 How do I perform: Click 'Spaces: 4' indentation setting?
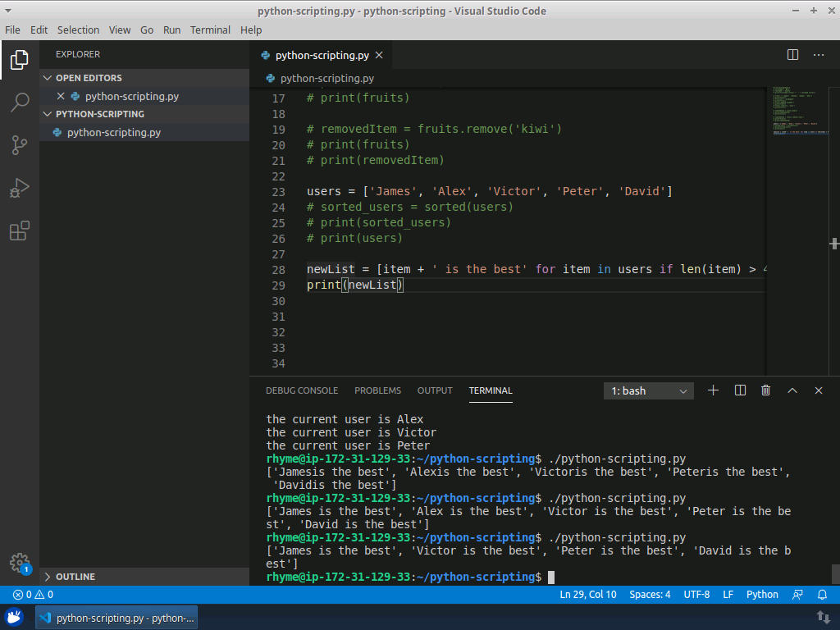pos(650,595)
